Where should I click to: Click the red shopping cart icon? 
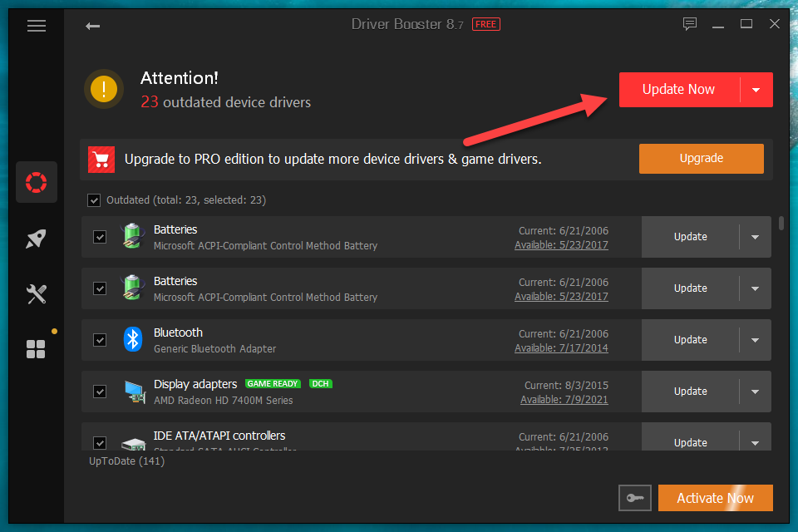click(x=101, y=159)
